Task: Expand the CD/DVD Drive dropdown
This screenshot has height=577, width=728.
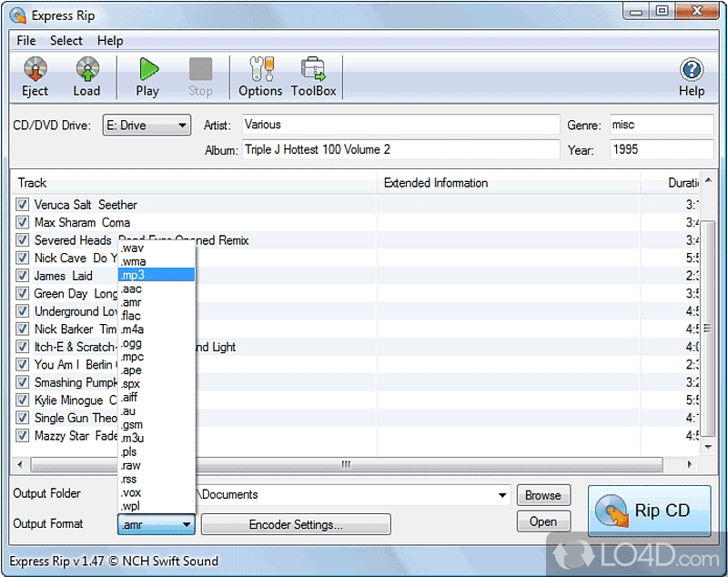Action: pos(147,125)
